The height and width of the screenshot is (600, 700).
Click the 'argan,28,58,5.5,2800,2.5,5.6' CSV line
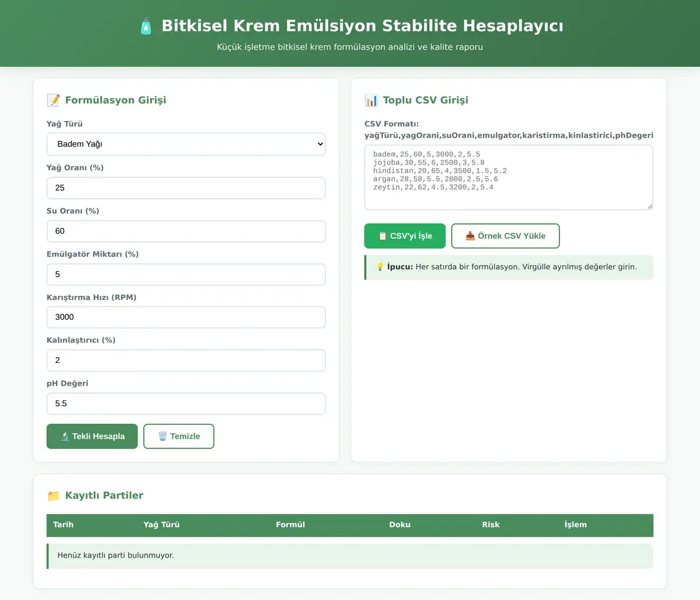click(x=436, y=179)
